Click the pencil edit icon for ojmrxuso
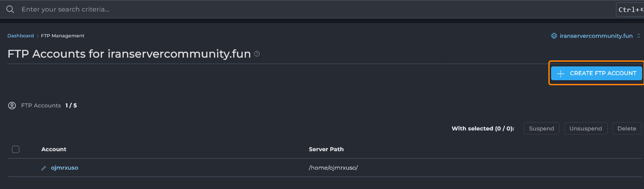Viewport: 644px width, 189px height. [44, 168]
